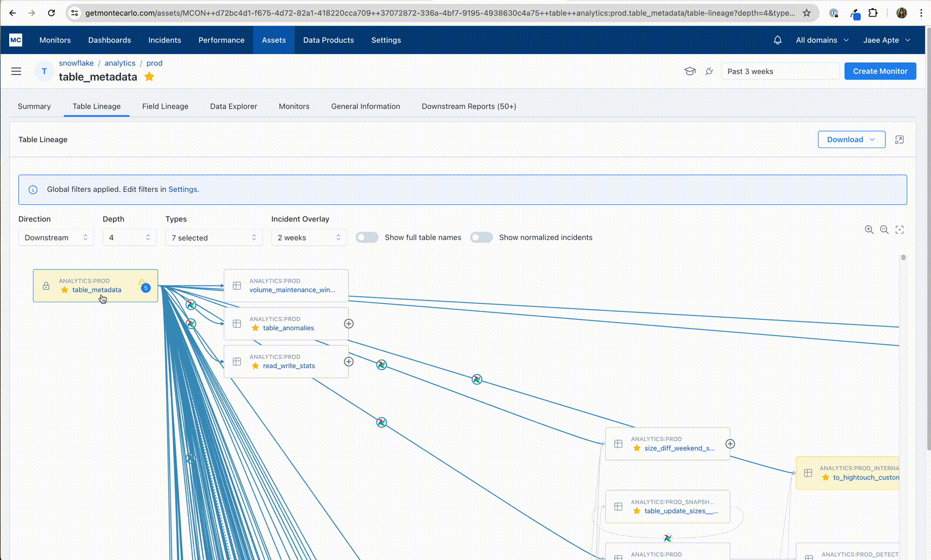
Task: Click prod breadcrumb link
Action: (x=155, y=63)
